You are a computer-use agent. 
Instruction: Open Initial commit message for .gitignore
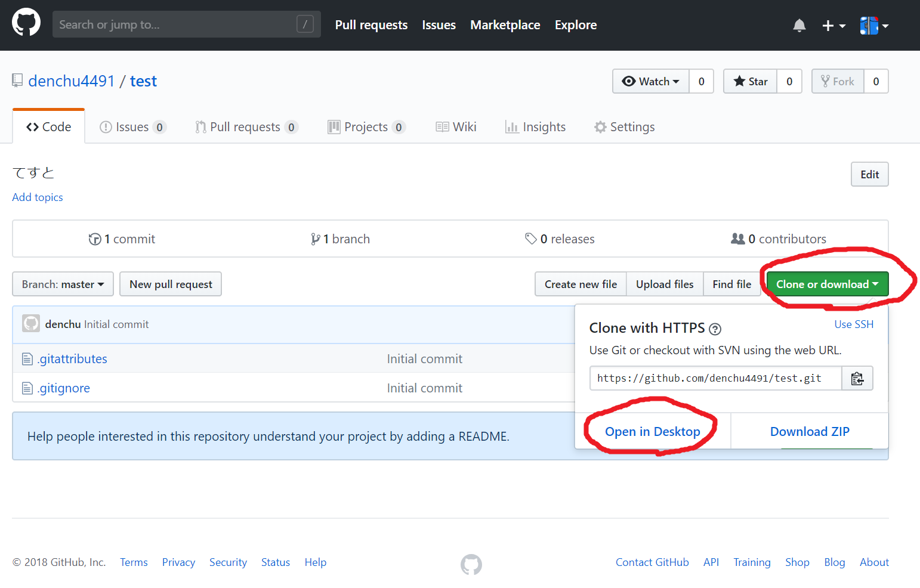pyautogui.click(x=425, y=388)
